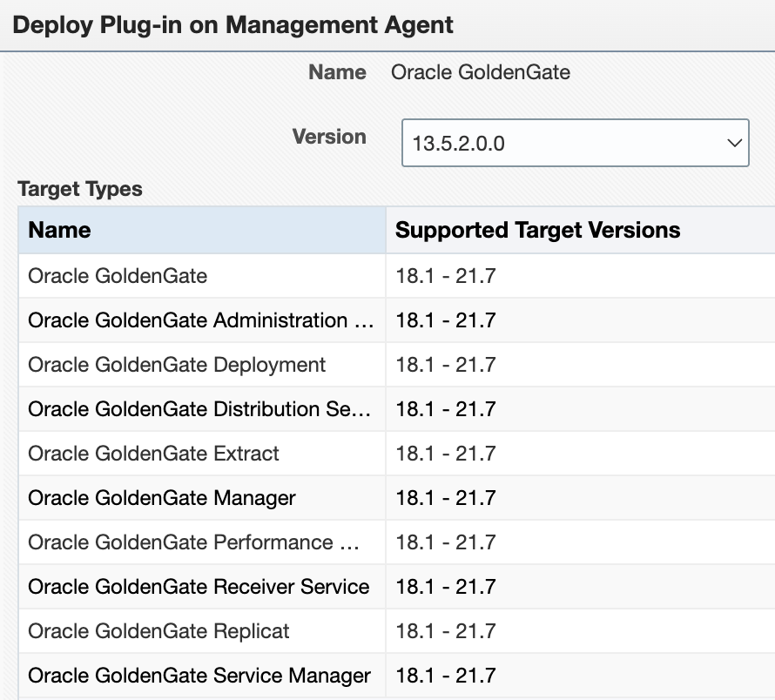
Task: Open the Version dropdown showing 13.5.2.0.0
Action: [576, 143]
